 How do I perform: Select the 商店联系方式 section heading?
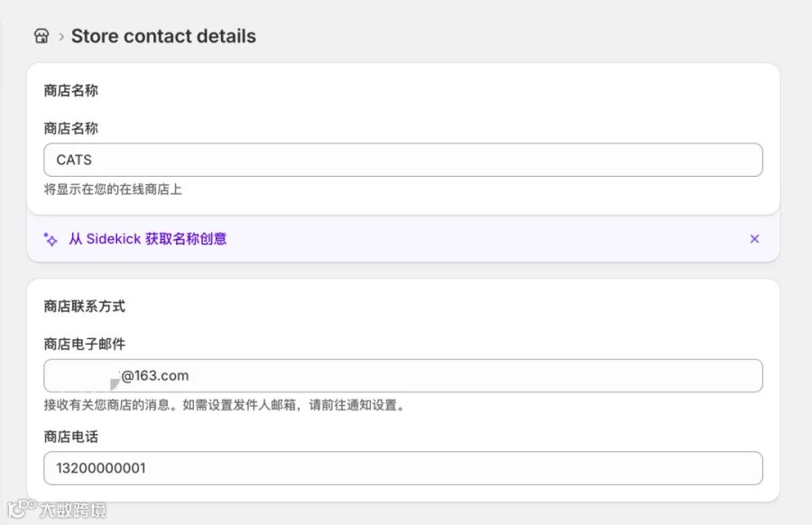click(x=85, y=307)
